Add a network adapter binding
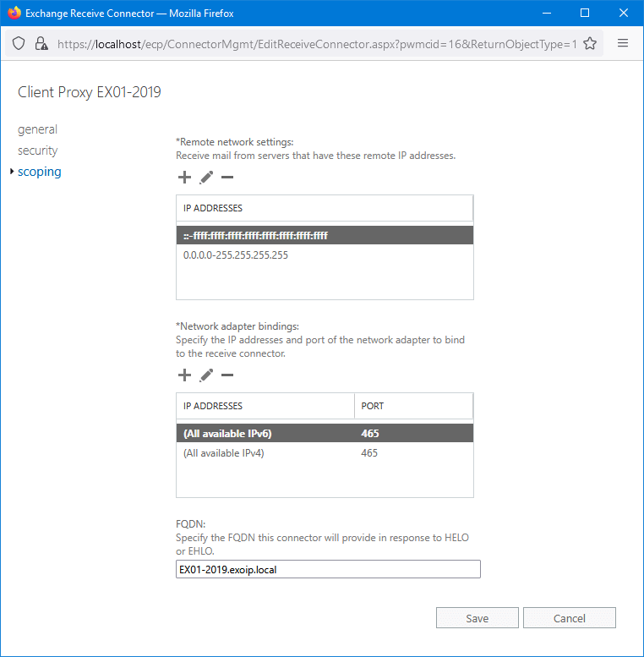 (x=184, y=375)
